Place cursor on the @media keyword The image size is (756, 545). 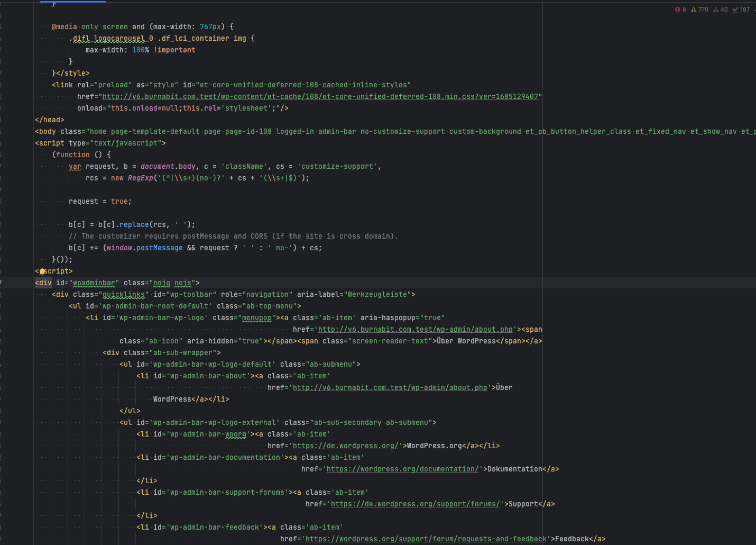64,27
